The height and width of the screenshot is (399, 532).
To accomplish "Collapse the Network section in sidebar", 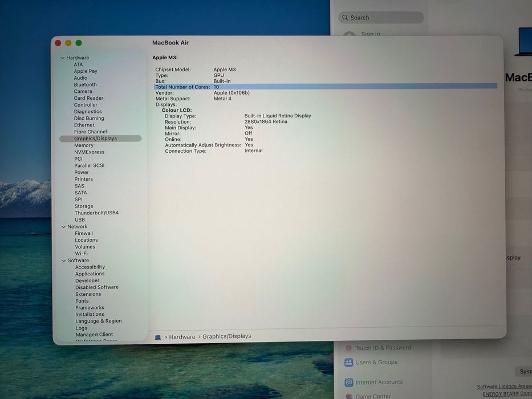I will 63,227.
